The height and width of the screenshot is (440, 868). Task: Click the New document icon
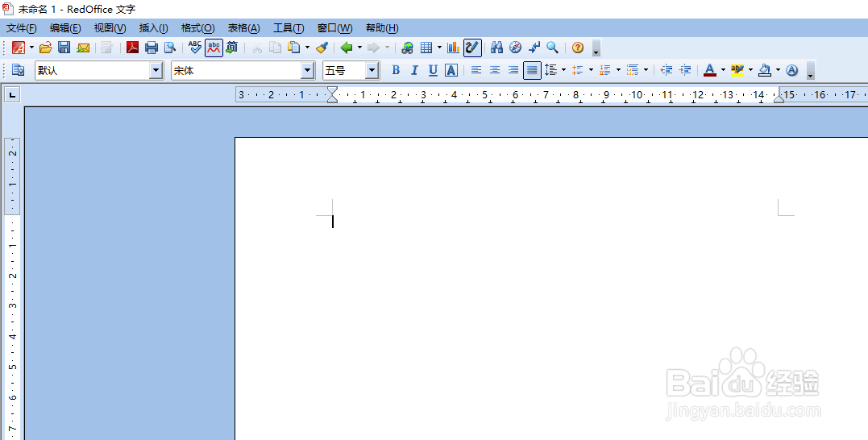click(19, 48)
